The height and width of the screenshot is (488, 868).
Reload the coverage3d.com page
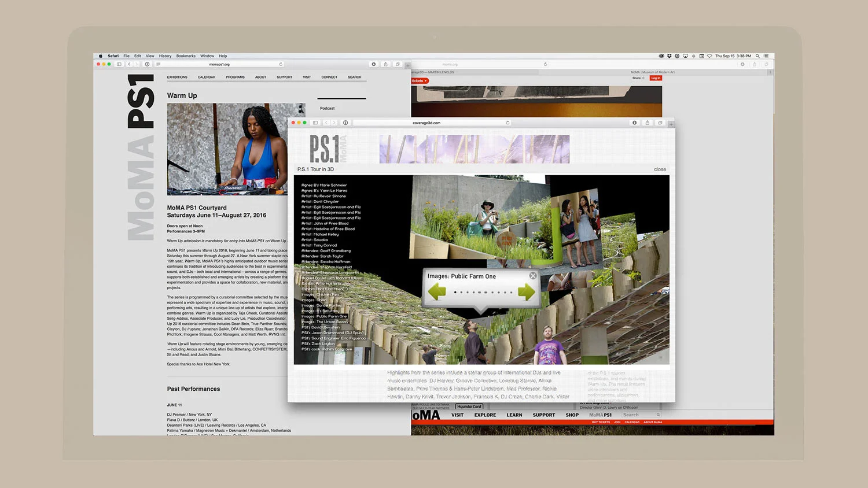507,123
